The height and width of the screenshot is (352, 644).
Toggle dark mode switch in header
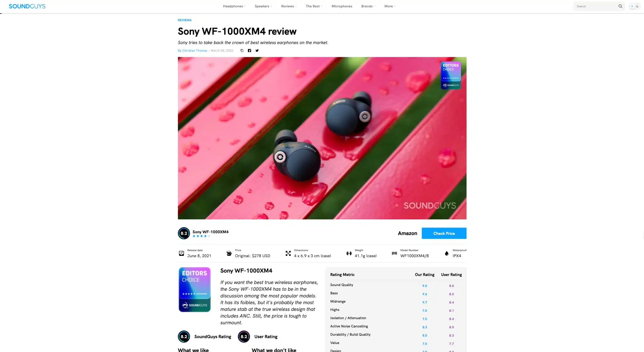(635, 6)
